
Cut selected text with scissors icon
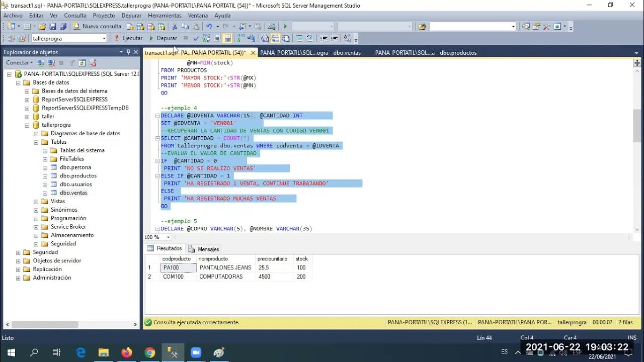175,26
